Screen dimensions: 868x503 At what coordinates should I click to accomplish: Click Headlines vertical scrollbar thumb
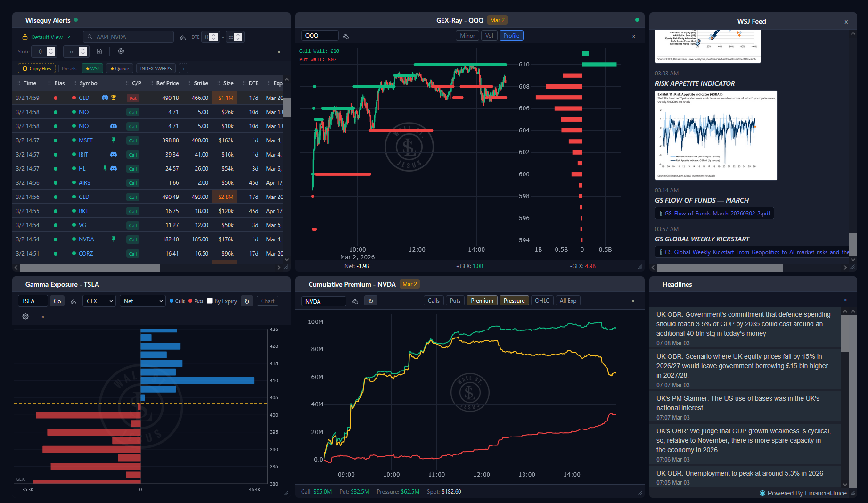click(845, 334)
